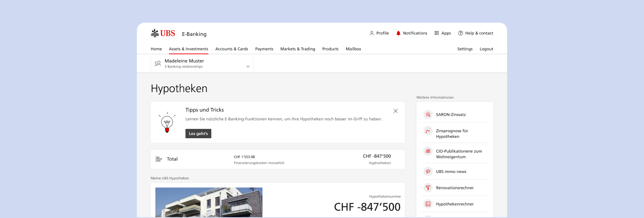
Task: Open Settings in the navigation bar
Action: coord(465,49)
